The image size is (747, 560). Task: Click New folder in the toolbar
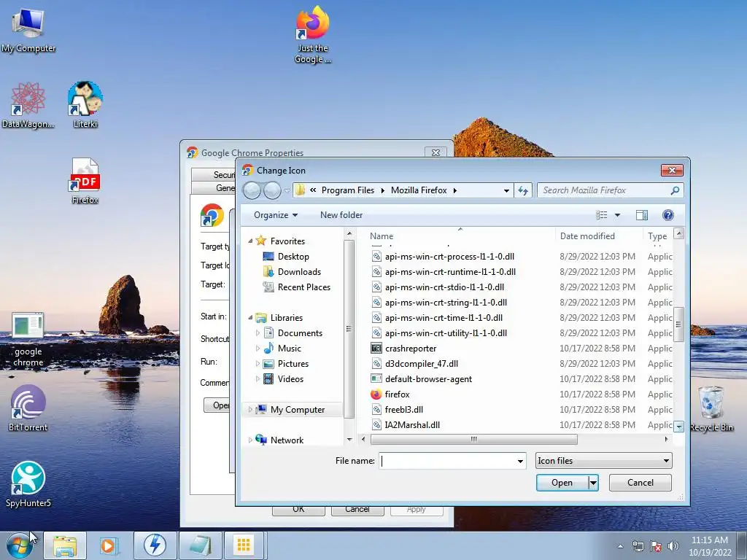(341, 215)
